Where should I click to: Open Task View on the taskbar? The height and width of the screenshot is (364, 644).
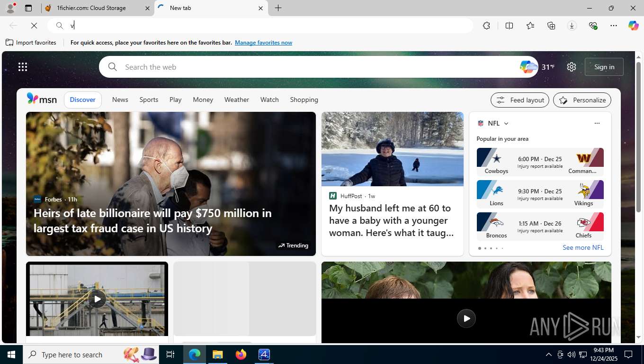pyautogui.click(x=170, y=355)
